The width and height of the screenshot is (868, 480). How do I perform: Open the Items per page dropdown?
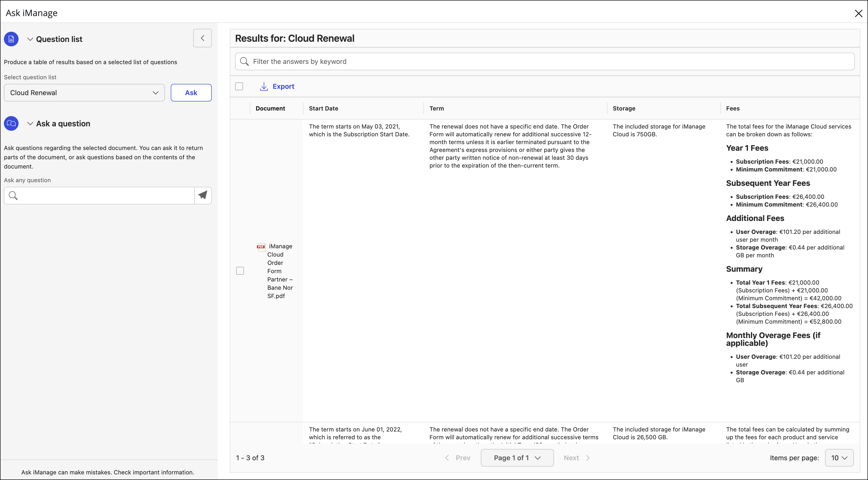[x=839, y=458]
